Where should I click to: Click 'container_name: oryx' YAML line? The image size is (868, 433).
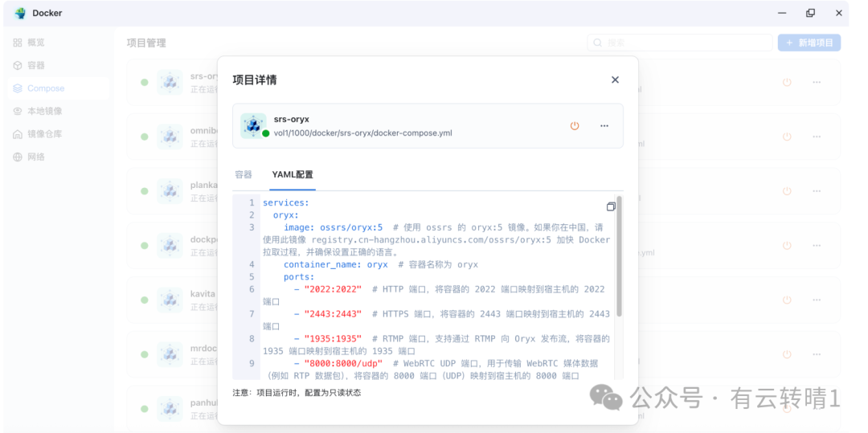click(x=335, y=264)
